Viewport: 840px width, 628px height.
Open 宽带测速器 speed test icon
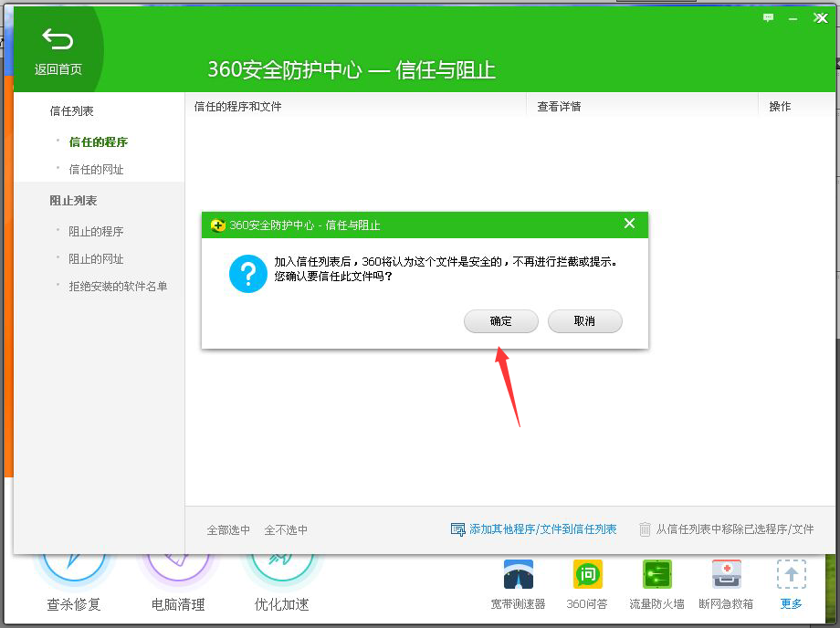click(x=518, y=574)
